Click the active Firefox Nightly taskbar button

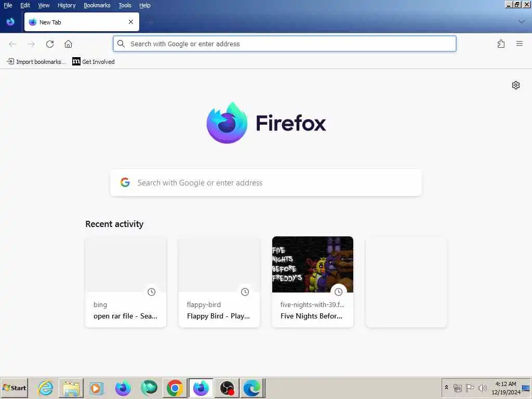pos(201,388)
